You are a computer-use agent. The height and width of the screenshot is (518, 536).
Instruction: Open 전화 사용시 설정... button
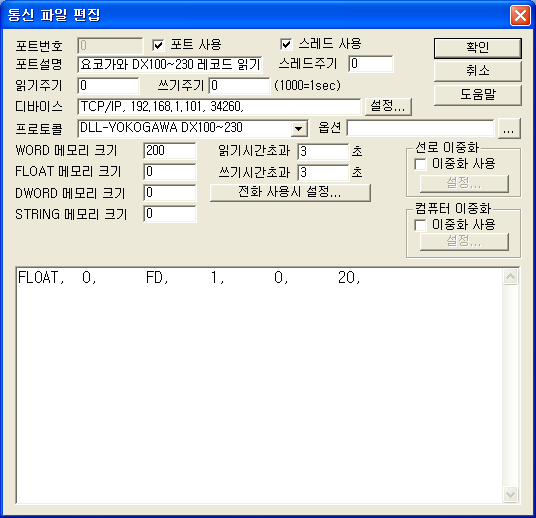pos(290,192)
